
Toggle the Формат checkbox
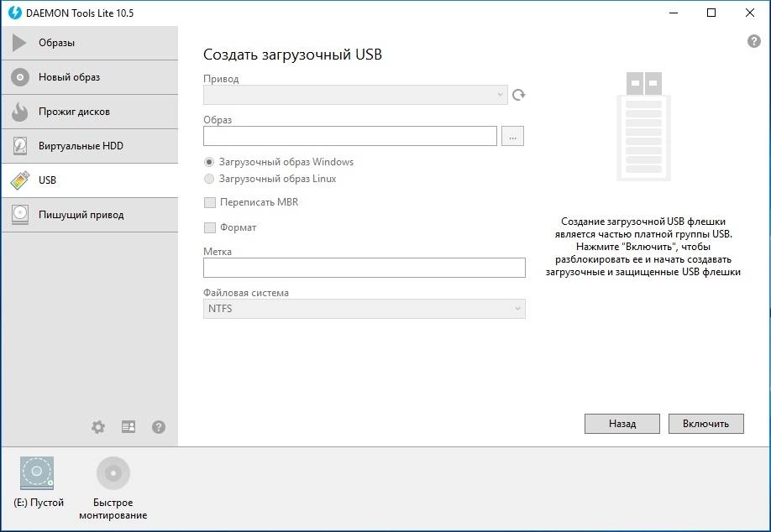click(210, 227)
